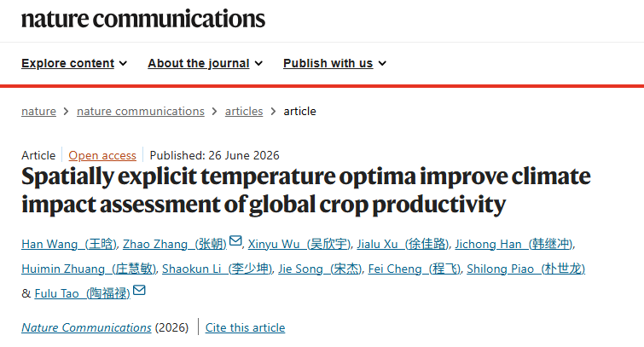Navigate to the articles breadcrumb
The width and height of the screenshot is (644, 347).
coord(244,112)
